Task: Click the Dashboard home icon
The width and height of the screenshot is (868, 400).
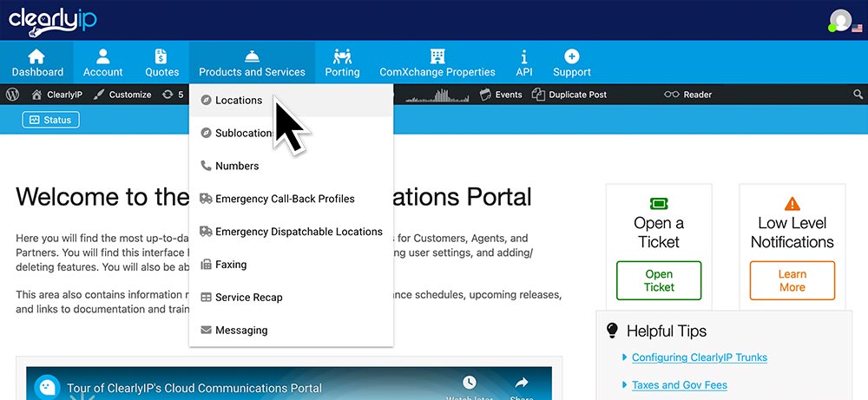Action: coord(37,56)
